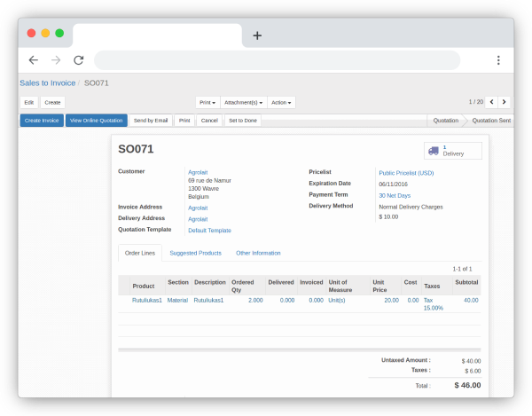Image resolution: width=532 pixels, height=416 pixels.
Task: Click the browser forward arrow
Action: 56,60
